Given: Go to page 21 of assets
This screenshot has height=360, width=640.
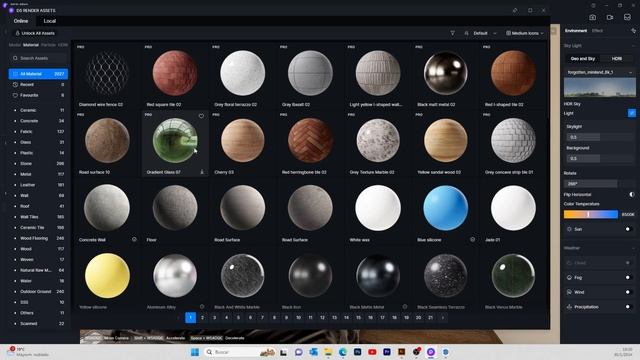Looking at the screenshot, I should (430, 318).
